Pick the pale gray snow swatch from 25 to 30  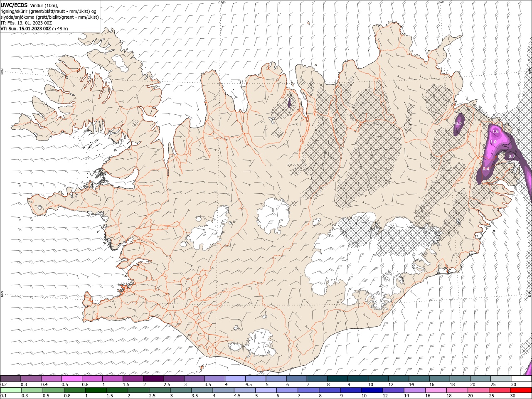tap(500, 378)
